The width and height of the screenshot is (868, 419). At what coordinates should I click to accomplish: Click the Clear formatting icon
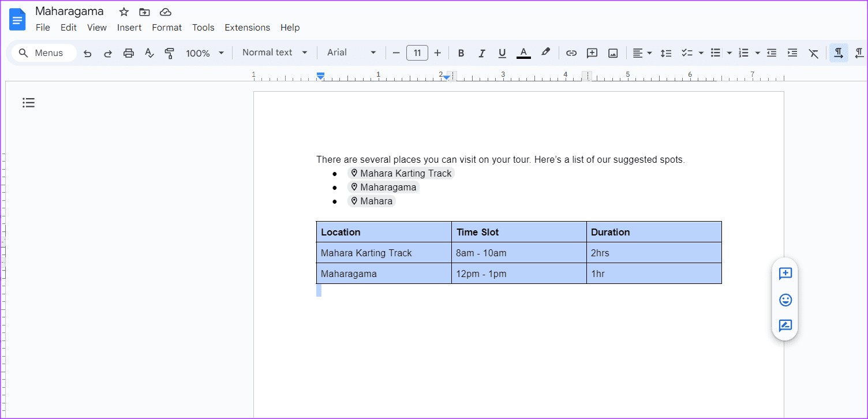point(814,53)
